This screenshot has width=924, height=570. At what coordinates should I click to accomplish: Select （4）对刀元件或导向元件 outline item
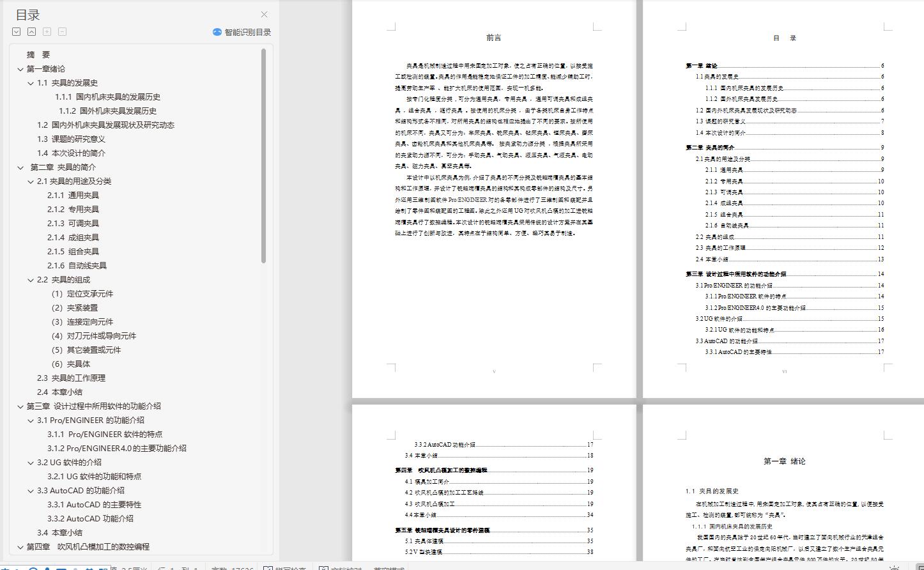pyautogui.click(x=93, y=336)
